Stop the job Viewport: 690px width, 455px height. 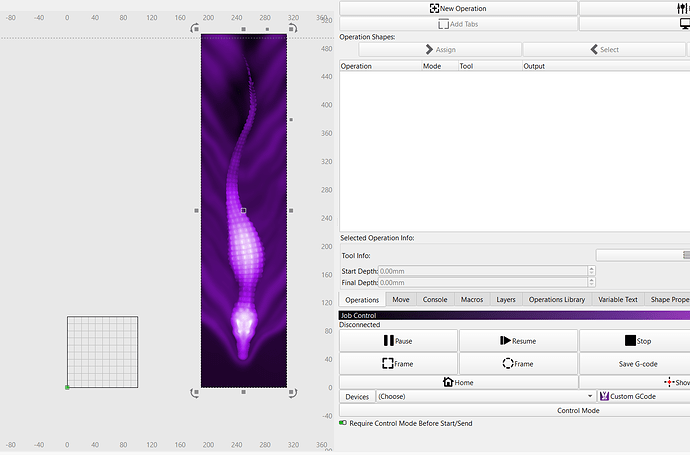pyautogui.click(x=637, y=341)
